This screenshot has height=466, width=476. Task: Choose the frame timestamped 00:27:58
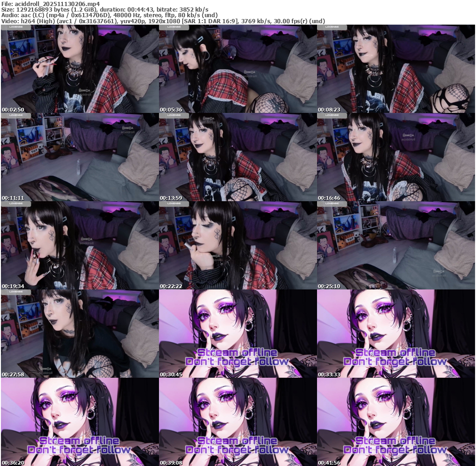coord(79,334)
